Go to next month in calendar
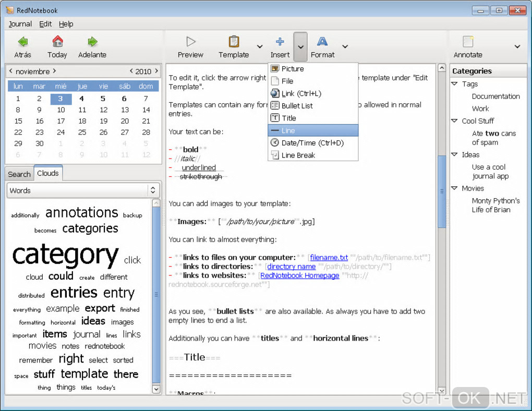The width and height of the screenshot is (532, 411). point(54,71)
